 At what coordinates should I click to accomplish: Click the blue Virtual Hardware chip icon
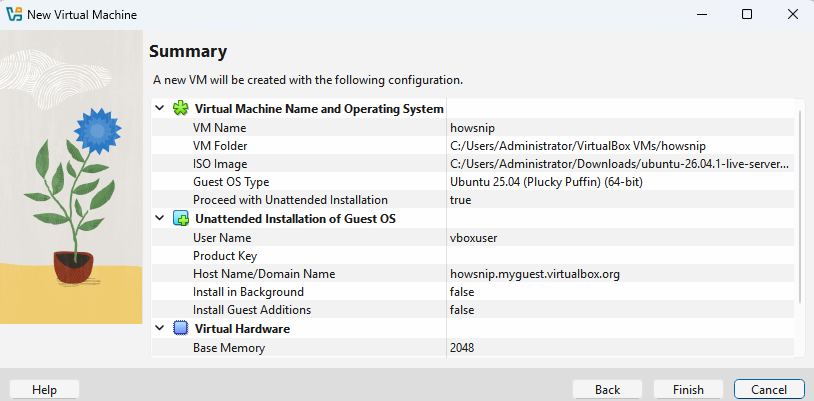(180, 329)
